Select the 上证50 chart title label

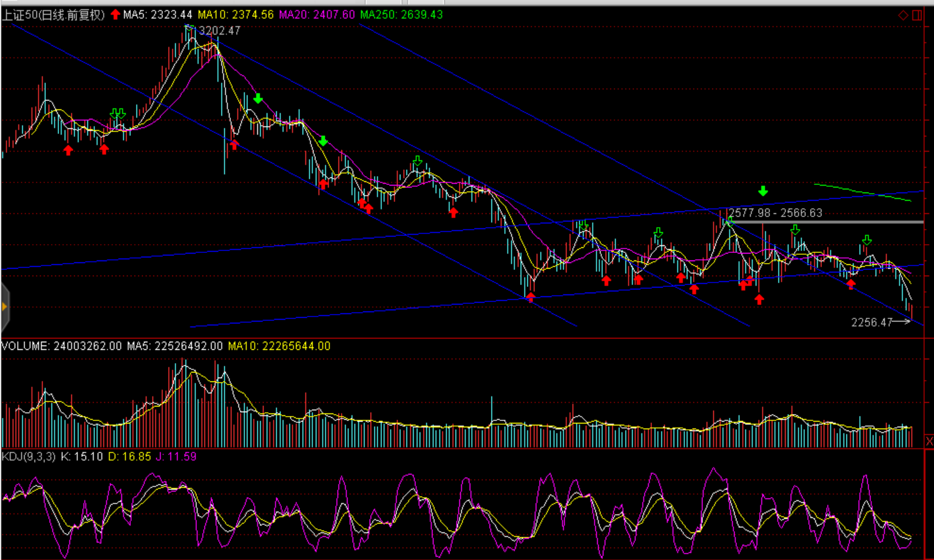[53, 14]
